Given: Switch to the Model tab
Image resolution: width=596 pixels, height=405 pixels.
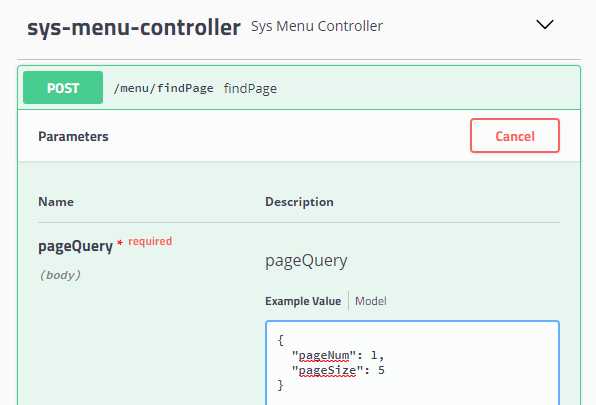Looking at the screenshot, I should click(x=371, y=301).
